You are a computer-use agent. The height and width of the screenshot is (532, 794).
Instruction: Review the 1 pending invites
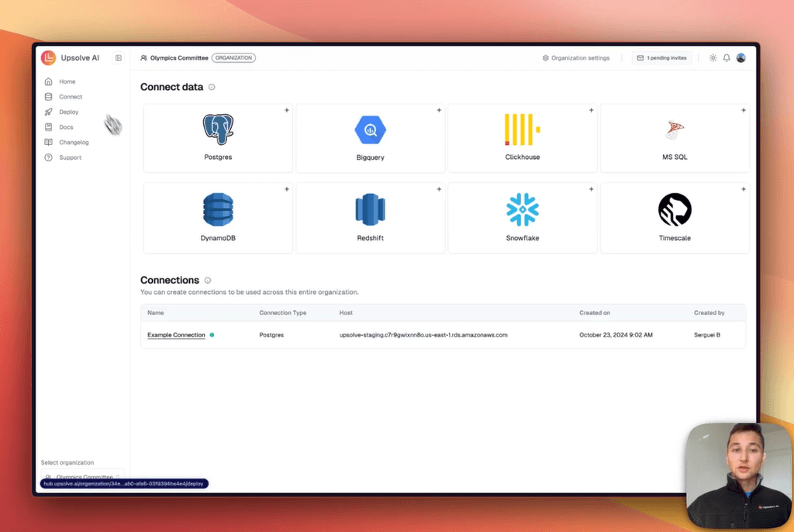coord(661,57)
